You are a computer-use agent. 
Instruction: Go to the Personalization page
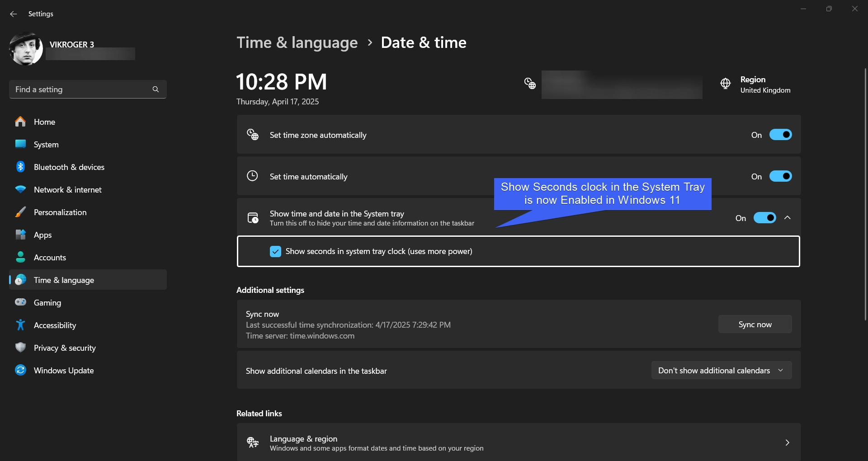[60, 212]
